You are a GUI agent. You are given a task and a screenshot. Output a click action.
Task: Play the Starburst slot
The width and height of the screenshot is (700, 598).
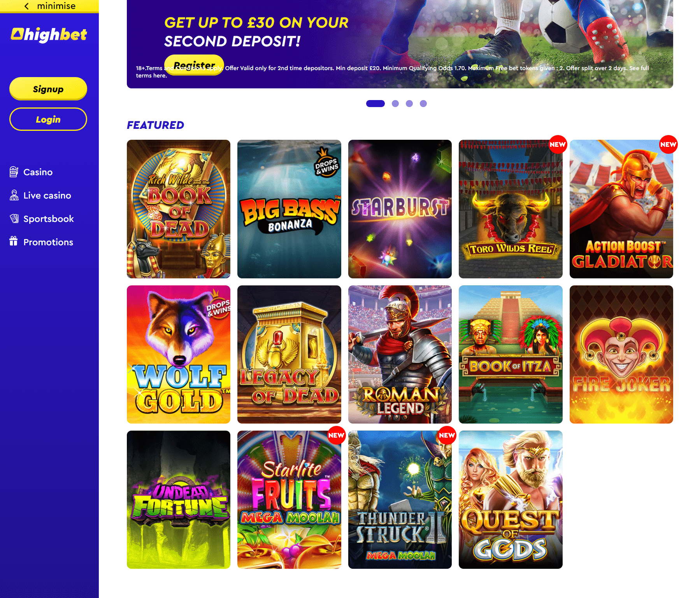point(400,209)
